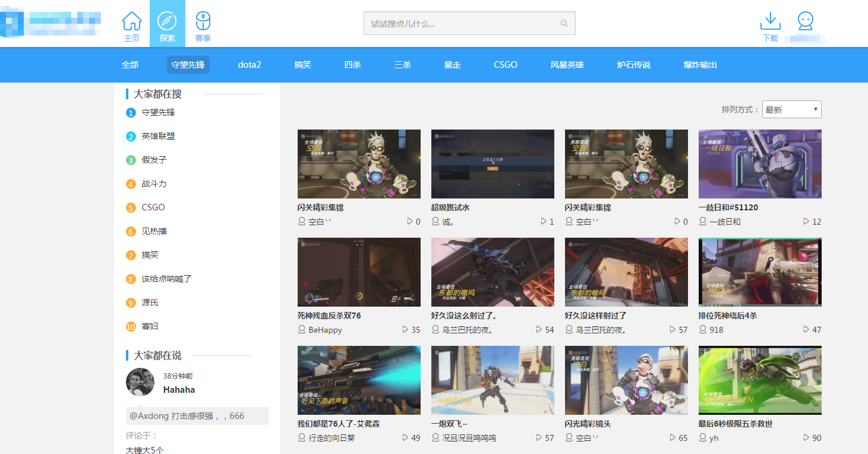Viewport: 868px width, 454px height.
Task: Click popular search 假发子
Action: 154,160
